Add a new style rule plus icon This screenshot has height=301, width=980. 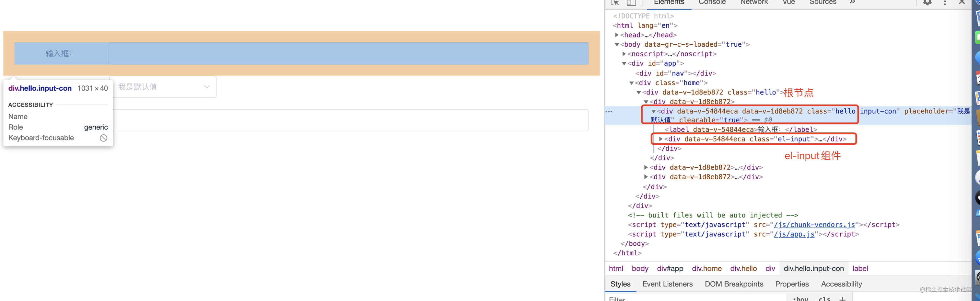(x=843, y=299)
